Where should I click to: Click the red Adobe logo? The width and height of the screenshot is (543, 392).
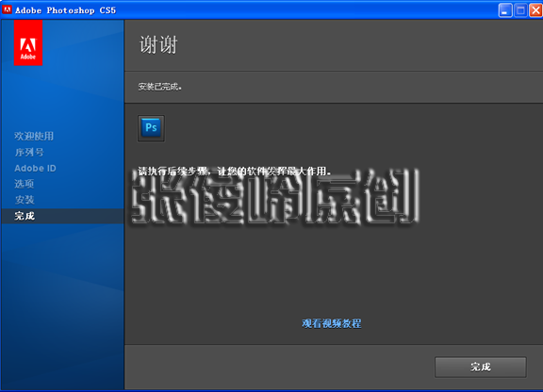click(28, 42)
